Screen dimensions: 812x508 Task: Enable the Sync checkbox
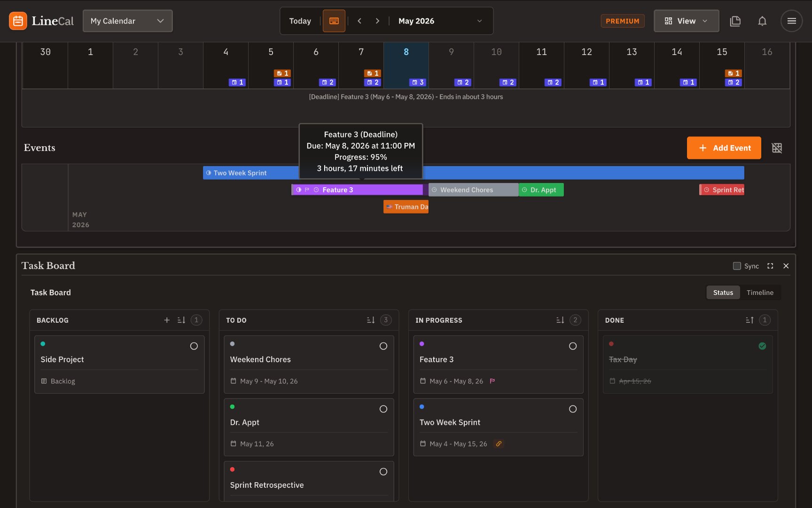737,266
